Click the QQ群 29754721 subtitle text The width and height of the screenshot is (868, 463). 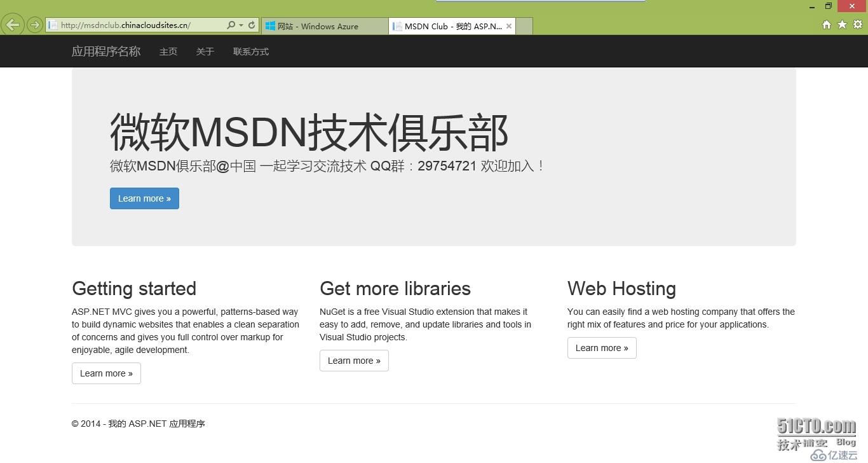[x=327, y=167]
